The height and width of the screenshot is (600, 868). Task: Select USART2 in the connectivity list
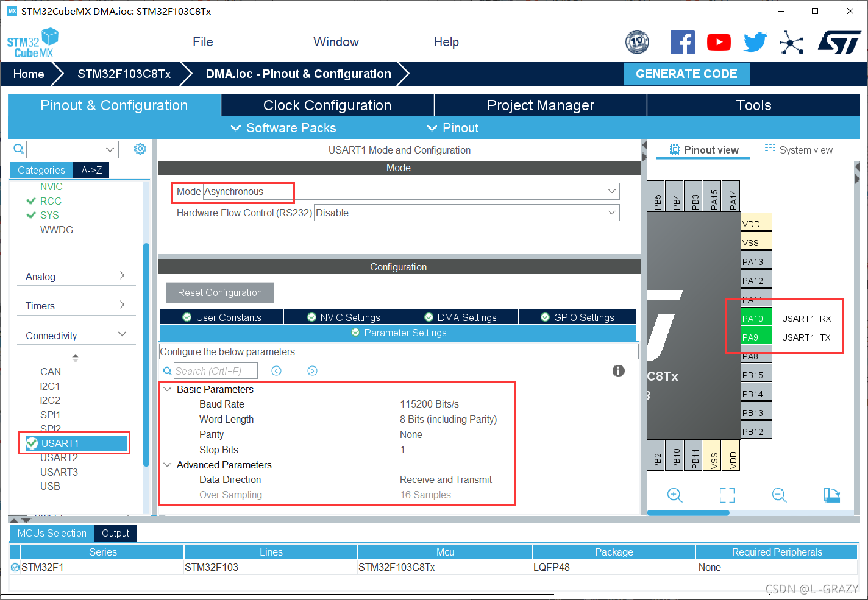pyautogui.click(x=59, y=457)
